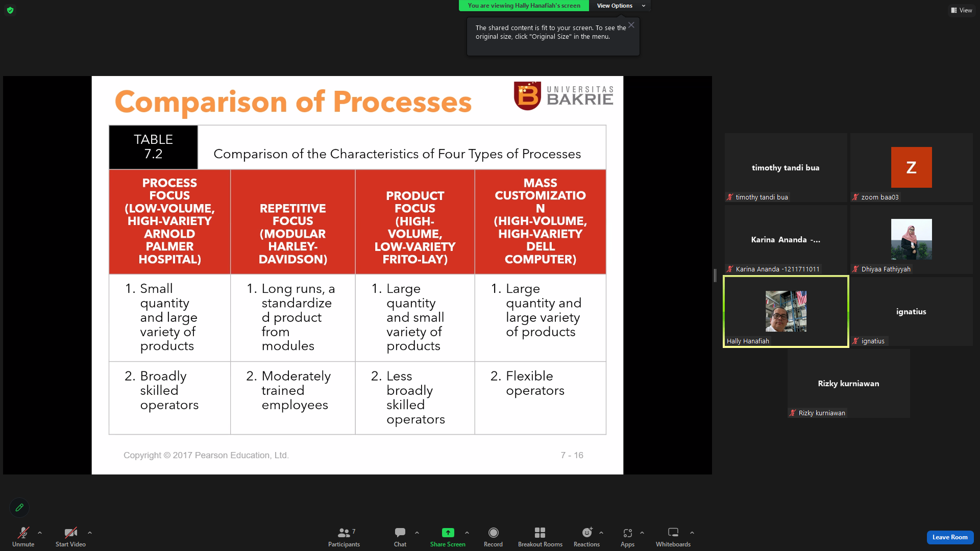
Task: Click the cell 'Large quantity and small variety'
Action: (x=415, y=318)
